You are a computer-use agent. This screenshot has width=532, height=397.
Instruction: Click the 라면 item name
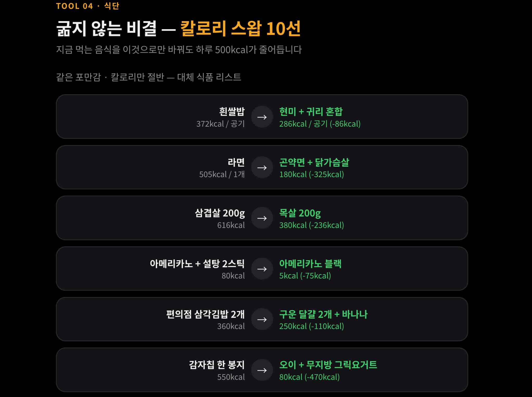click(x=236, y=162)
